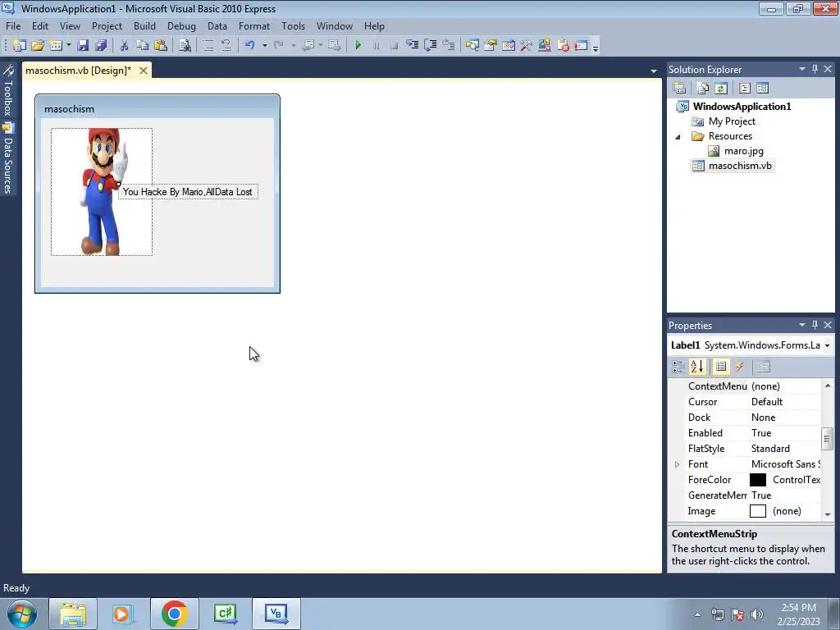Click Solution Explorer's Show All Files icon
The image size is (840, 630).
(702, 88)
